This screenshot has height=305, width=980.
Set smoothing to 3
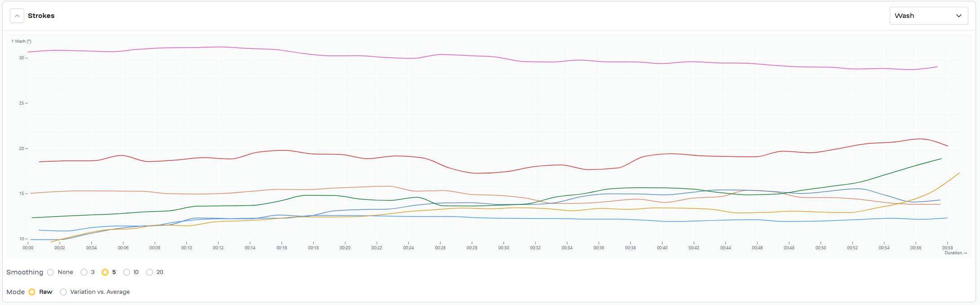point(84,272)
